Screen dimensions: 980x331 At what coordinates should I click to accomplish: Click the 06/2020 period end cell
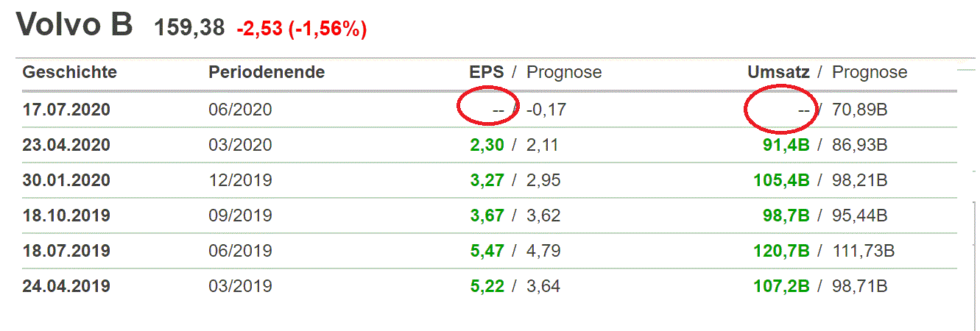[240, 110]
